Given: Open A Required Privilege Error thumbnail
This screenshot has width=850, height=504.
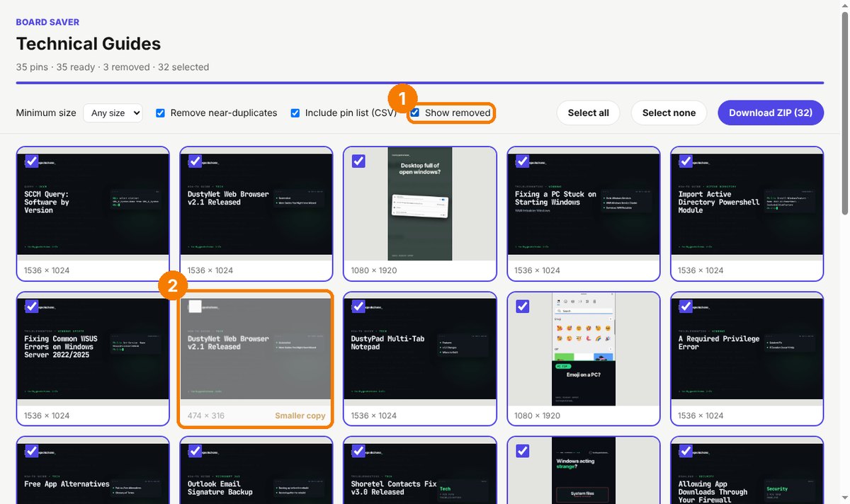Looking at the screenshot, I should [x=747, y=349].
